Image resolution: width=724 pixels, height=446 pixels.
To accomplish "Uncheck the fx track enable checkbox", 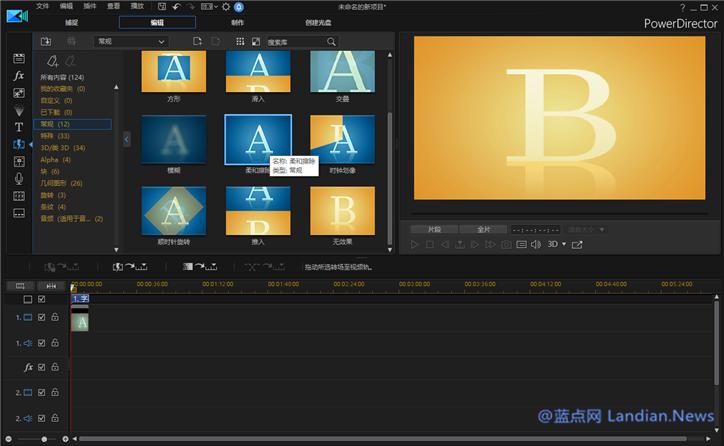I will [41, 368].
